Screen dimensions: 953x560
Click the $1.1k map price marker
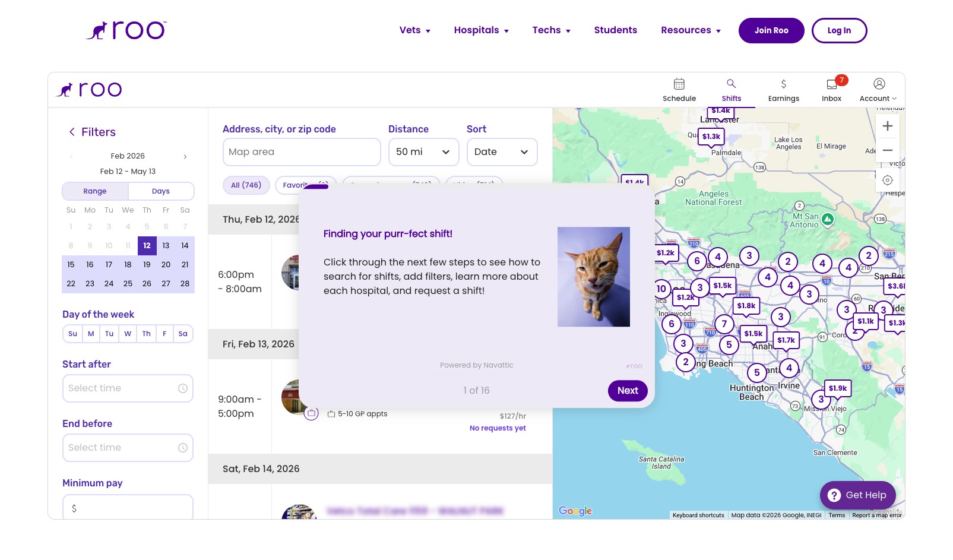(x=866, y=322)
